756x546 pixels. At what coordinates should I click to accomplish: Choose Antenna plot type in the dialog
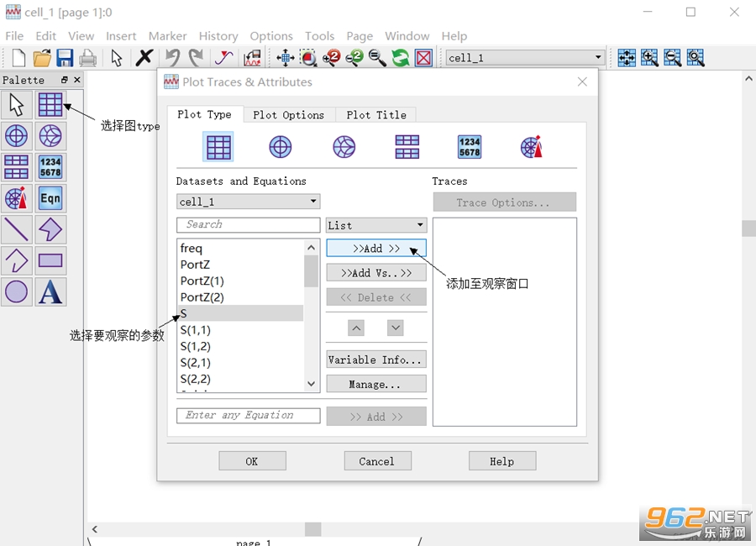click(532, 147)
